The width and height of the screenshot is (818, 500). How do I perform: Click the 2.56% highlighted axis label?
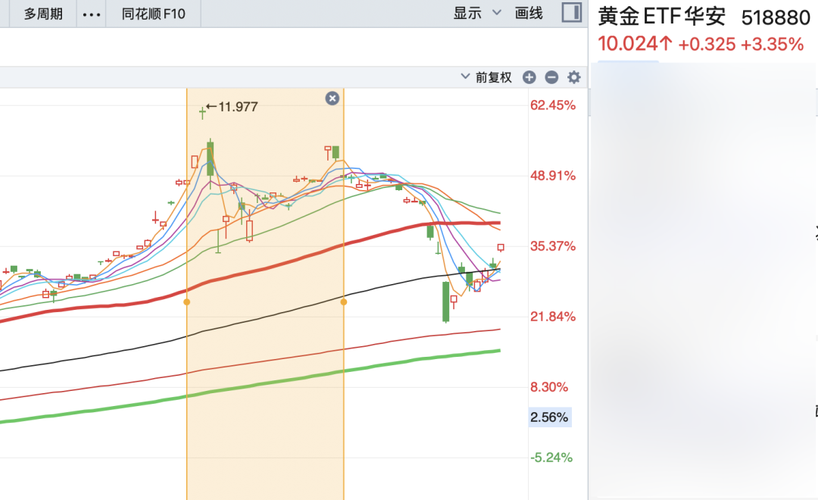pyautogui.click(x=549, y=417)
